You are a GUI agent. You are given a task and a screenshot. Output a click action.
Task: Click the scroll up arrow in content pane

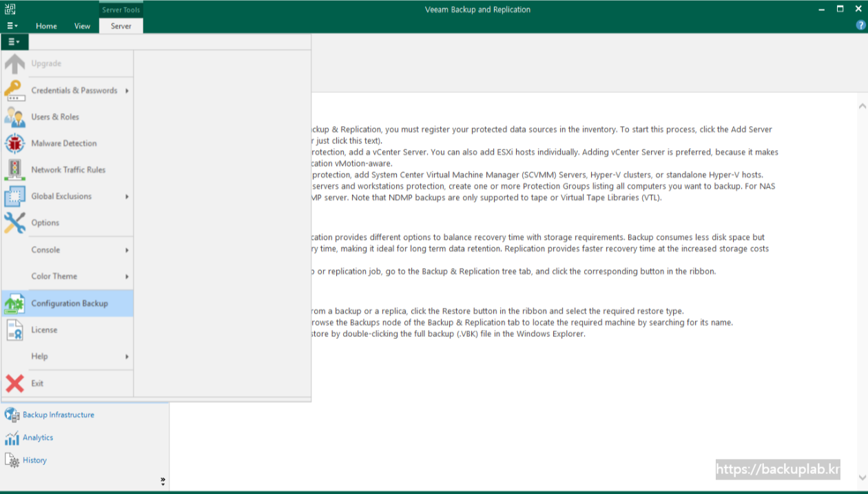[862, 107]
